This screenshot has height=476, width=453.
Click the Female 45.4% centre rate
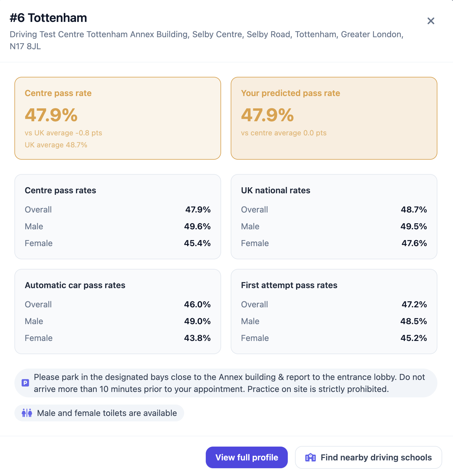(x=197, y=243)
